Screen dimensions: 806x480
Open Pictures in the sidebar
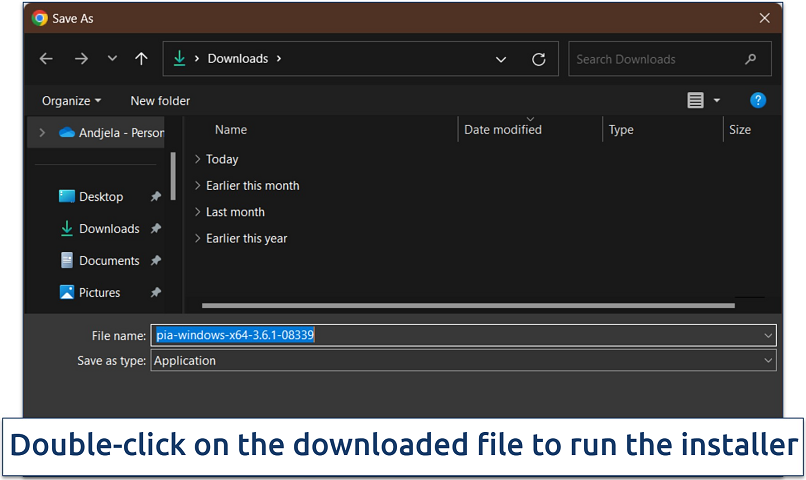point(99,293)
